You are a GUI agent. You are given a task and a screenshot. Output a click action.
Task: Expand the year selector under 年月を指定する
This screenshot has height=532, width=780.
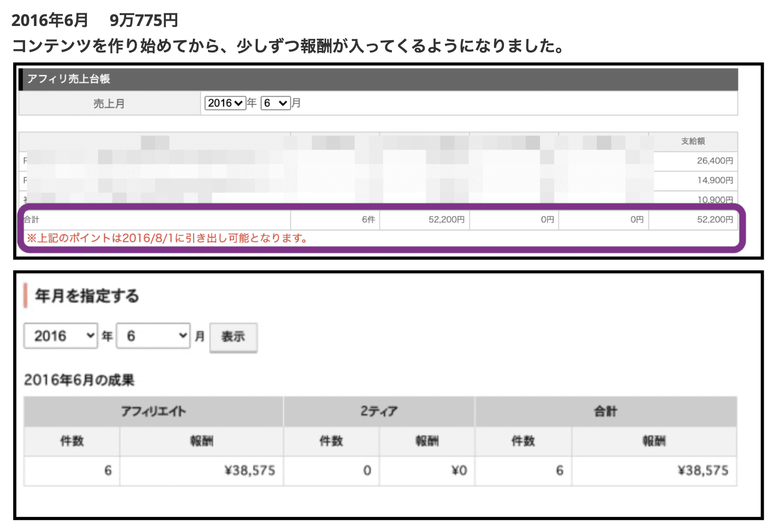pos(61,336)
